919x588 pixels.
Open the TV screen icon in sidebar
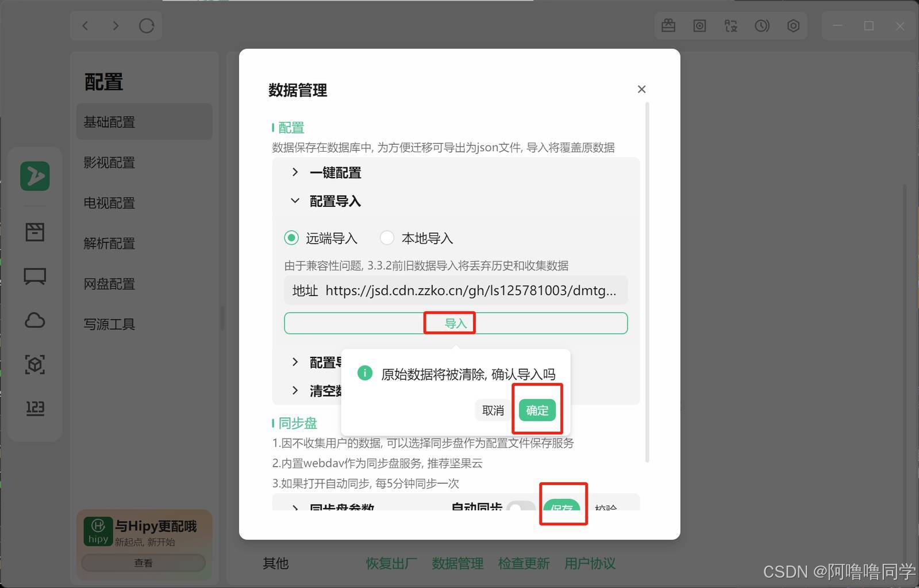click(35, 276)
